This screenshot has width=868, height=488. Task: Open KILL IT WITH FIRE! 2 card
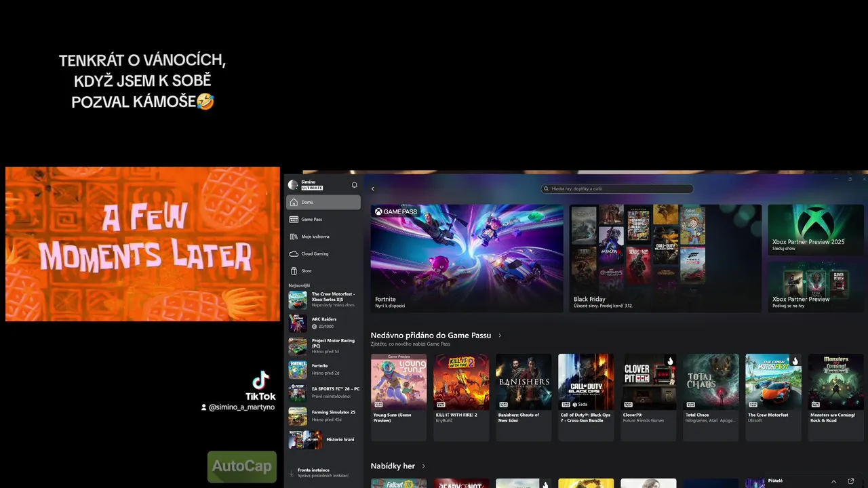tap(461, 397)
